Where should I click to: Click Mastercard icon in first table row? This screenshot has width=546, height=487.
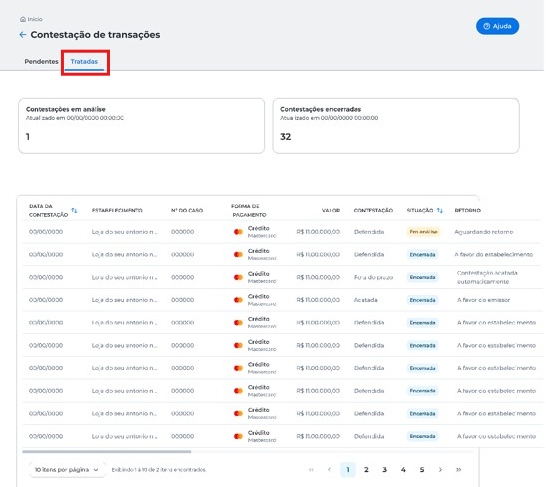click(238, 232)
